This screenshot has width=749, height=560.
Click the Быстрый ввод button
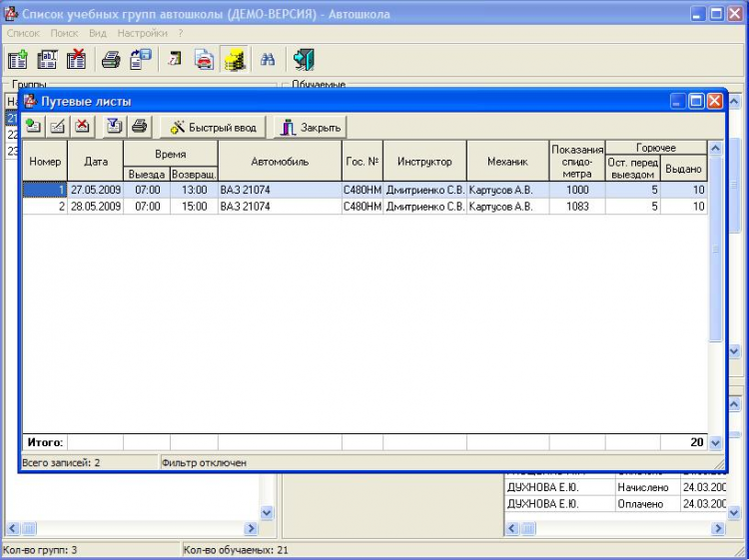click(212, 128)
